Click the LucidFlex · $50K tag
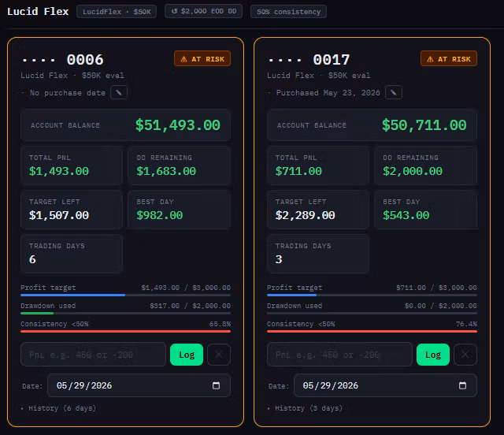The width and height of the screenshot is (504, 435). [117, 12]
